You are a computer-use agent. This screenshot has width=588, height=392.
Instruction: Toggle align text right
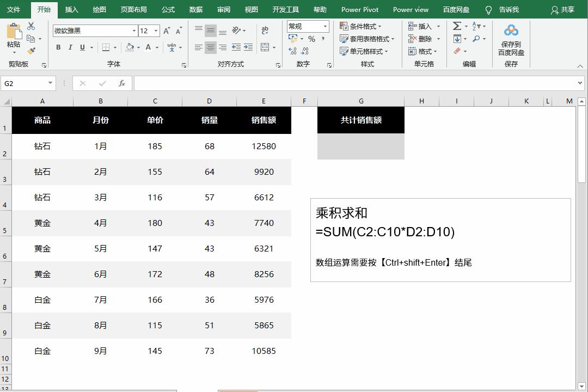tap(223, 47)
